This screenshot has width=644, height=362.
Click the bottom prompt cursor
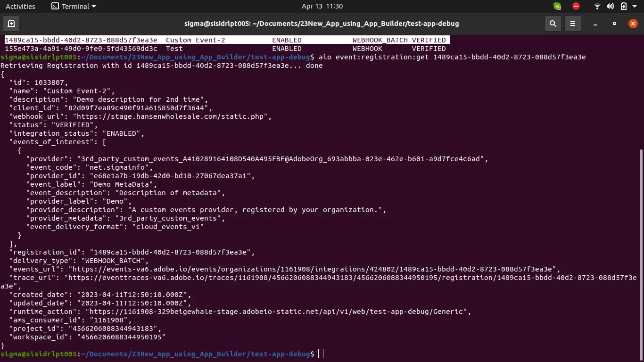[321, 354]
